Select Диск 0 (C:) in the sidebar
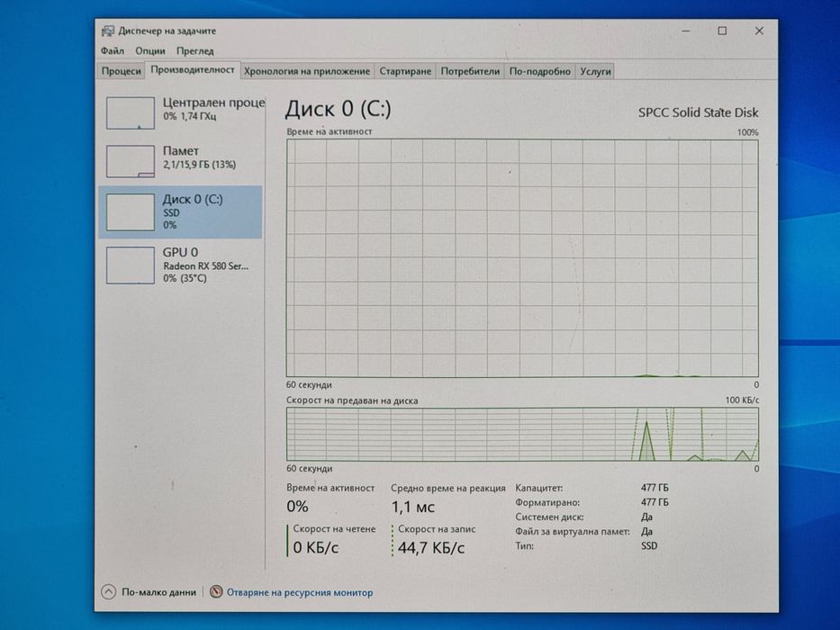 tap(181, 212)
